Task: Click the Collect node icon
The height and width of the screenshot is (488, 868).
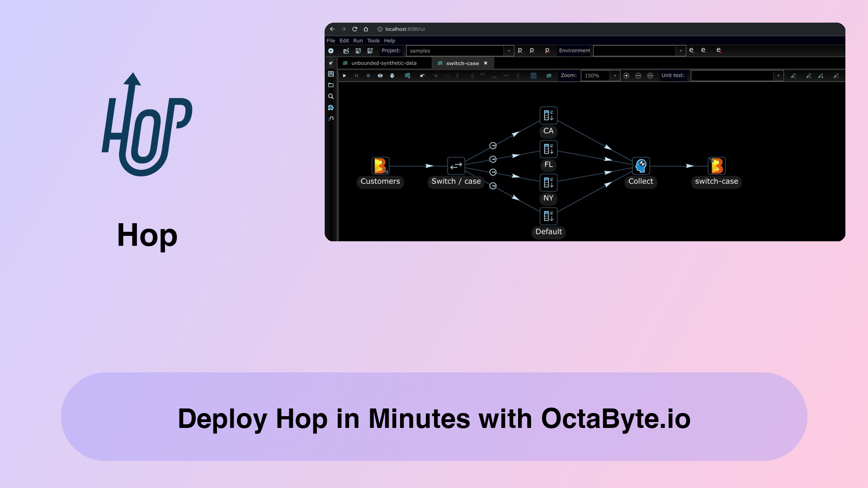Action: (x=641, y=166)
